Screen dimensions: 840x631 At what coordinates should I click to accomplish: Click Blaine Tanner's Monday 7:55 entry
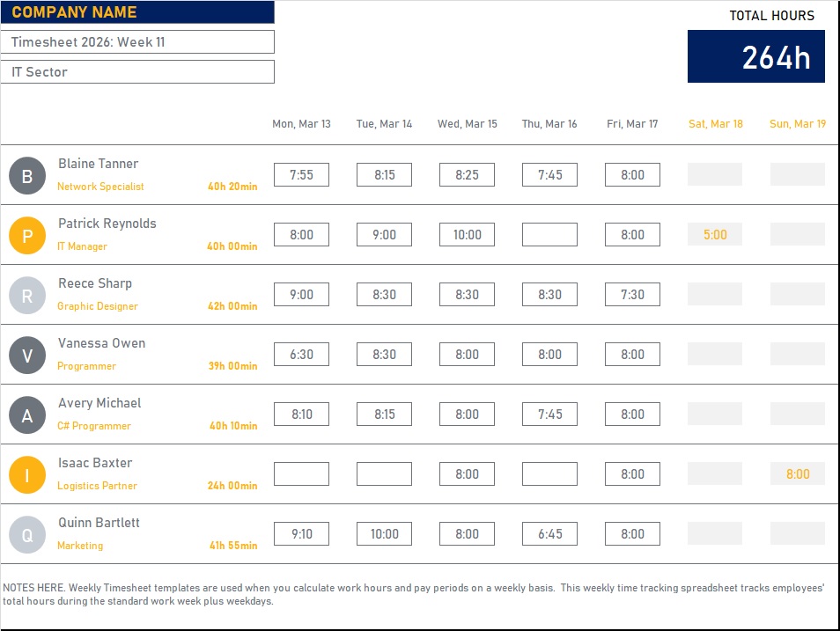tap(301, 175)
